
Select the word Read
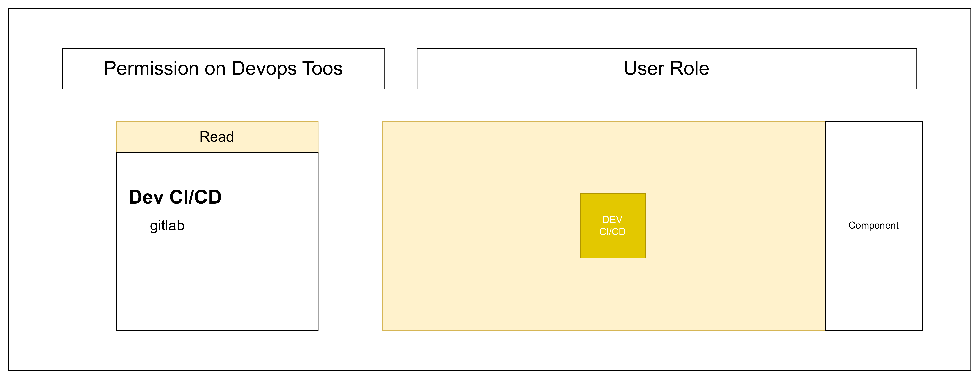pos(216,137)
